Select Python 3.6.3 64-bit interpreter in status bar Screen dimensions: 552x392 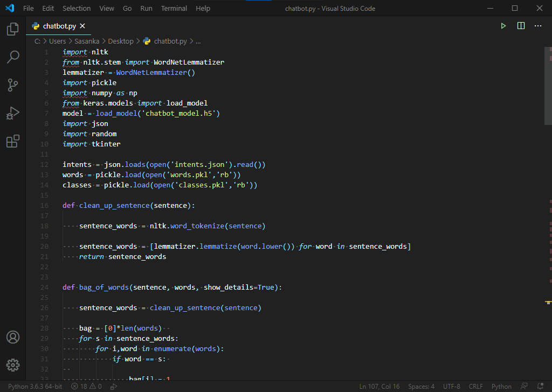tap(35, 387)
